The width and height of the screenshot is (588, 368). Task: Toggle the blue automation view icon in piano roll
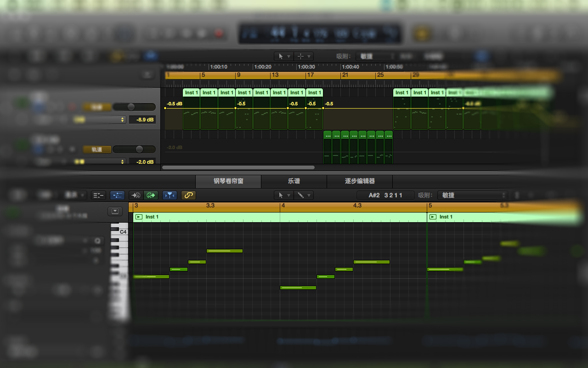pos(117,195)
